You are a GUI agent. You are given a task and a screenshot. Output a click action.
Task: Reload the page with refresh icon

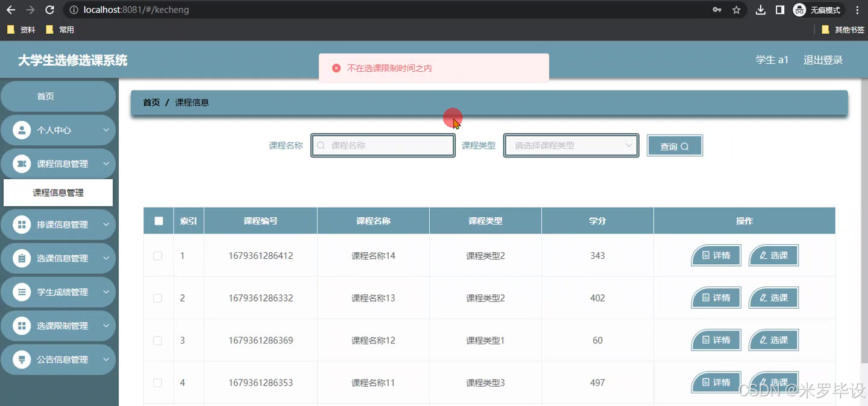tap(50, 10)
